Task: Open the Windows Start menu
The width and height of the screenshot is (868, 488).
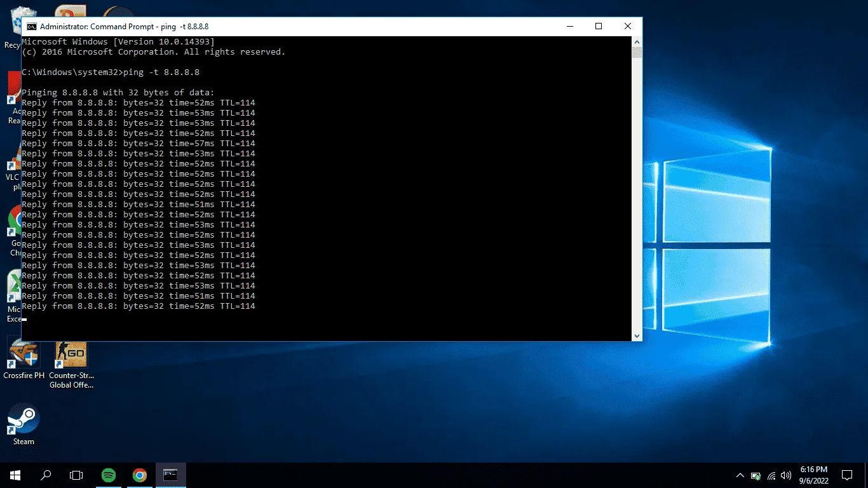Action: tap(15, 475)
